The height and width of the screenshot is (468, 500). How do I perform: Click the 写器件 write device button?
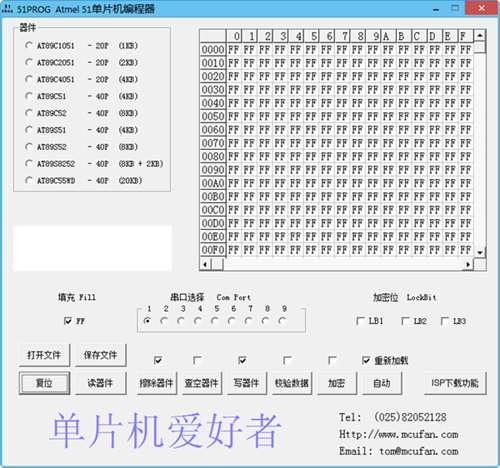(247, 383)
